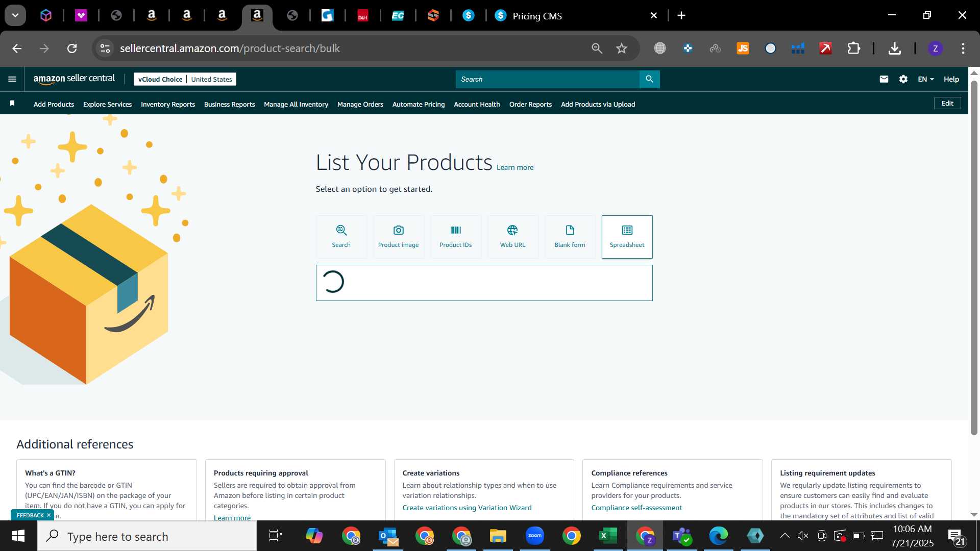The width and height of the screenshot is (980, 551).
Task: Close the Pricing CMS tab
Action: pos(654,16)
